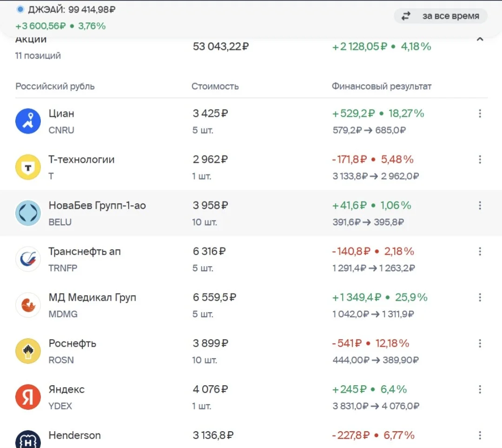This screenshot has height=448, width=502.
Task: Click the +245₽ • 6,4% result
Action: pos(370,389)
